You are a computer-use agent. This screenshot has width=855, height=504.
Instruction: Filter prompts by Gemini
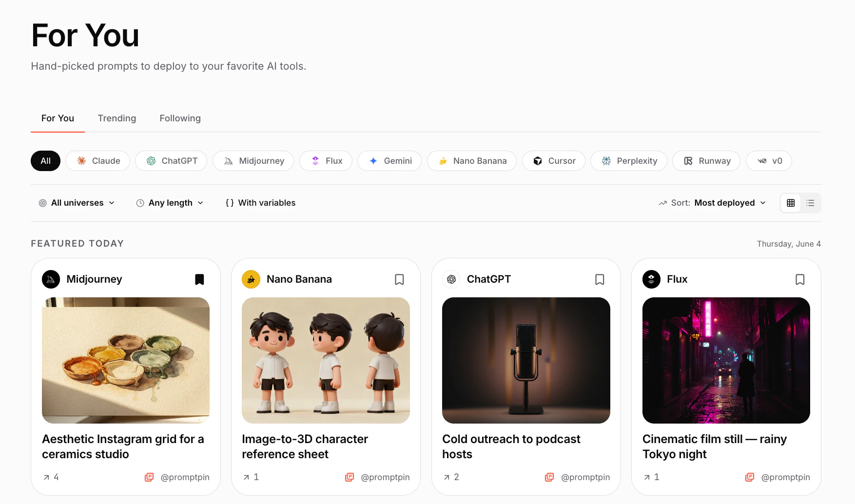pyautogui.click(x=389, y=161)
